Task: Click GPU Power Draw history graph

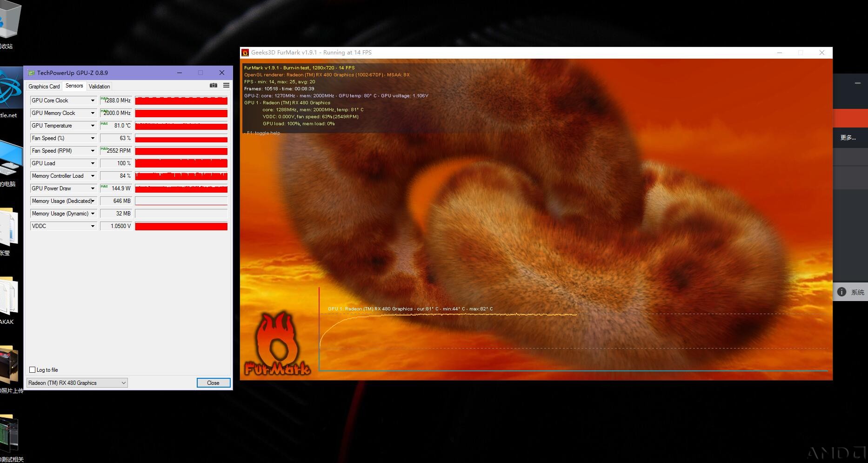Action: pyautogui.click(x=181, y=188)
